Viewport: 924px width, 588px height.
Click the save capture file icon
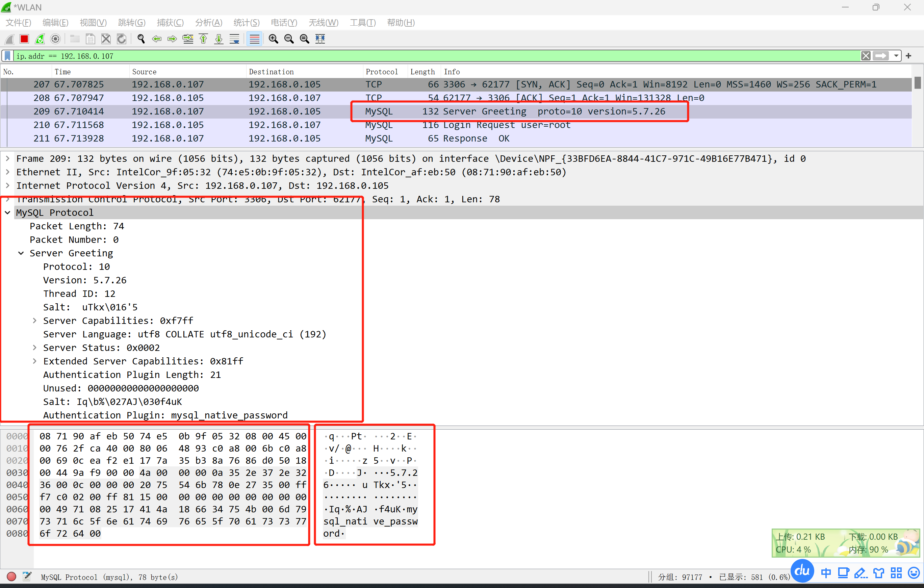point(90,39)
